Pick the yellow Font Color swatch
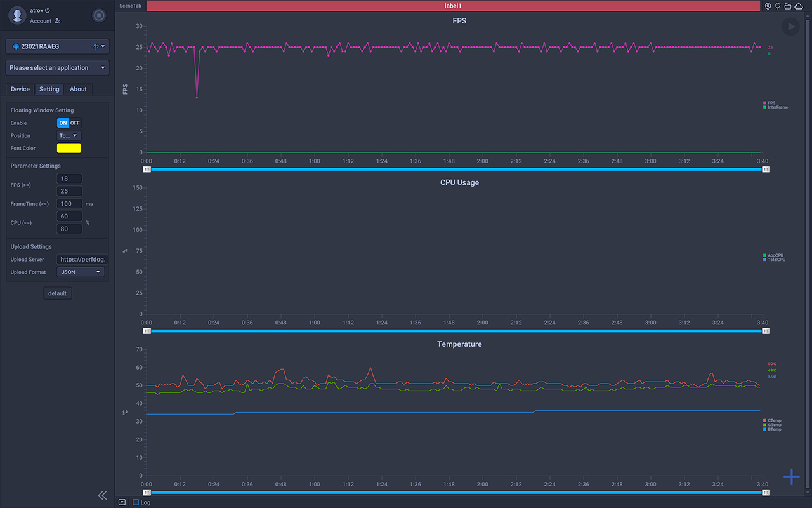 tap(69, 148)
